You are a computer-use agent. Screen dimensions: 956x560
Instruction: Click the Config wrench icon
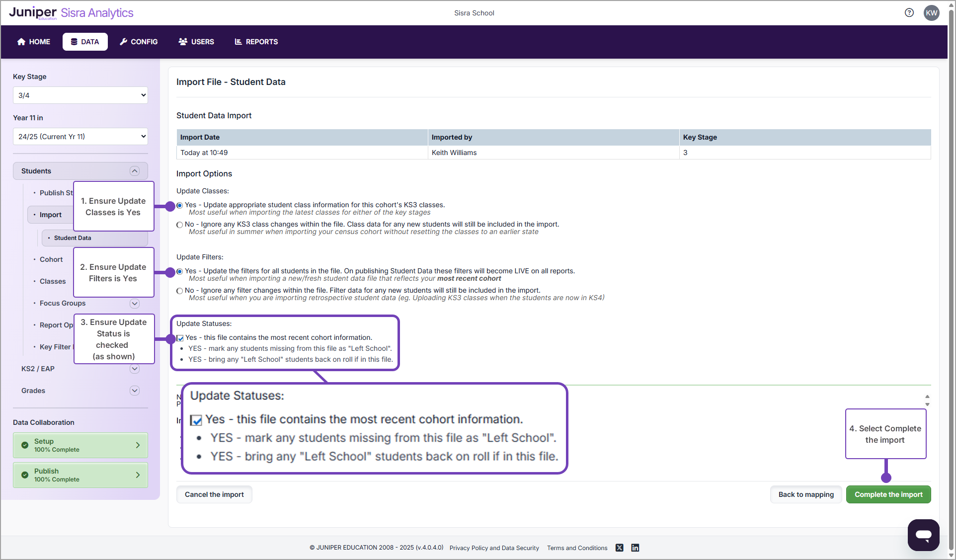click(x=124, y=42)
